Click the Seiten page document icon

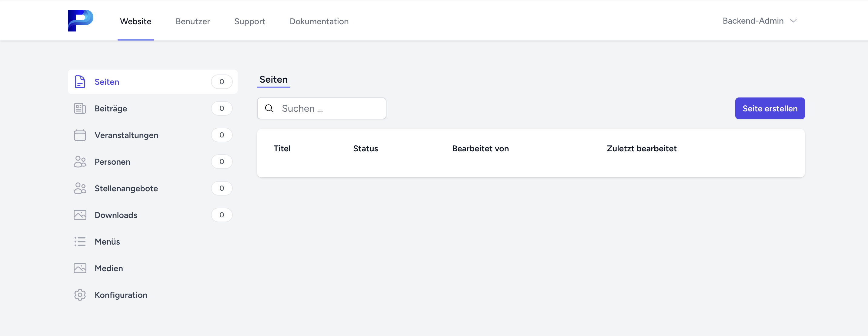(x=80, y=82)
